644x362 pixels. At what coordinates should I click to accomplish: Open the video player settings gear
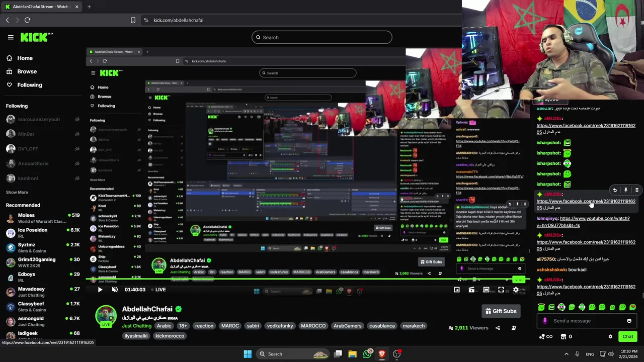(516, 290)
